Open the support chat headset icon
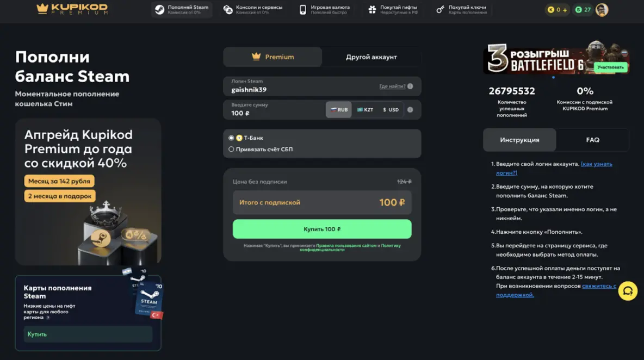644x360 pixels. [x=628, y=291]
